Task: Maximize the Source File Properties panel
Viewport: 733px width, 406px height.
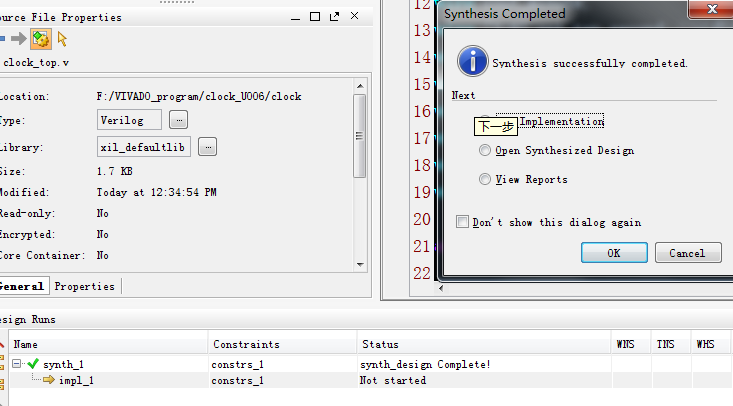Action: (315, 17)
